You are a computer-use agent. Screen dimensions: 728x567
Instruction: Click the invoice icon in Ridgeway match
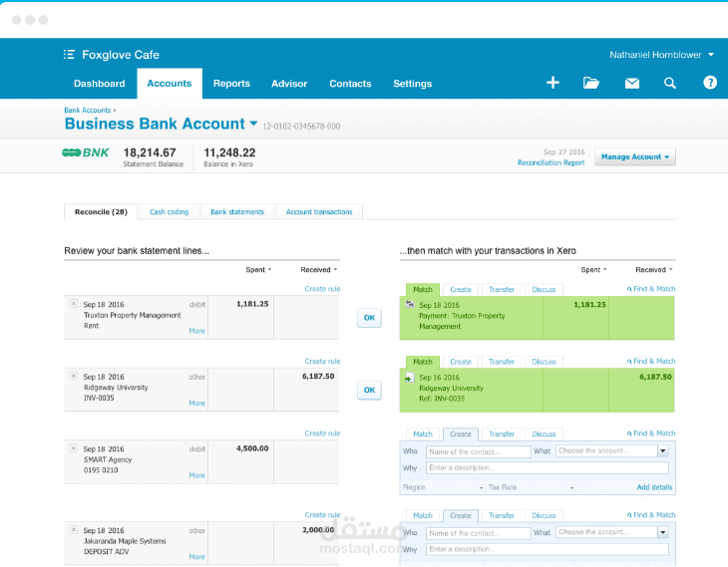[x=409, y=378]
